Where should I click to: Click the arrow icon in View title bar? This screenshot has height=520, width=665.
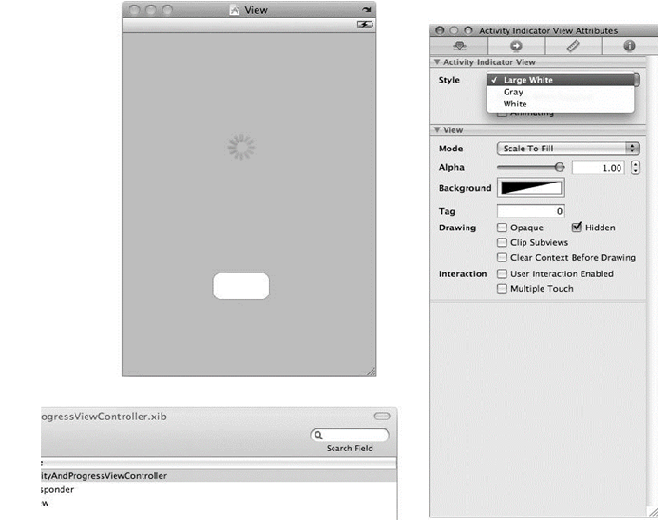pos(366,9)
